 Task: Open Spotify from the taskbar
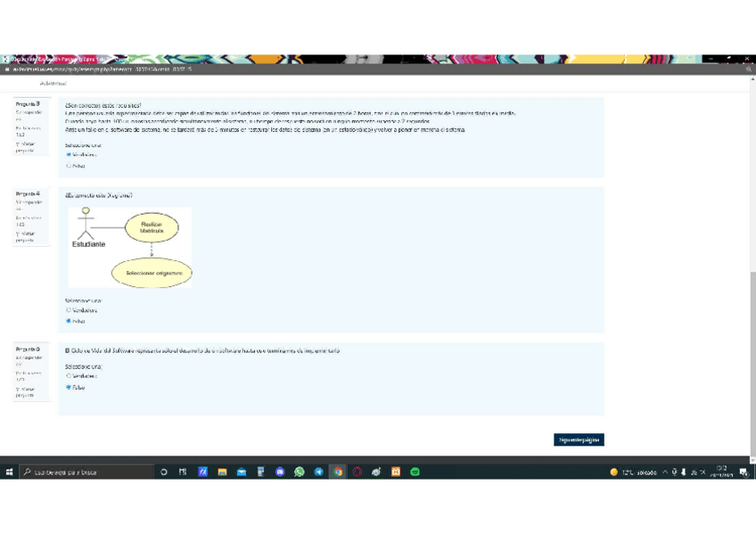pos(415,472)
